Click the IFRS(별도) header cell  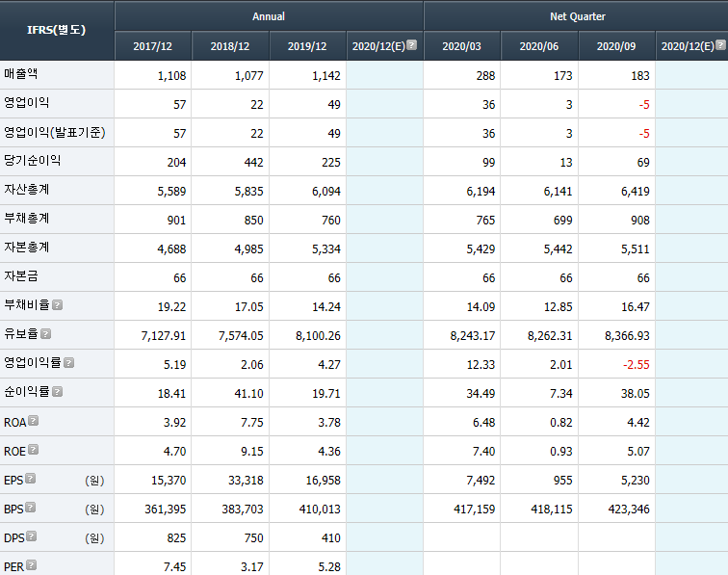57,30
